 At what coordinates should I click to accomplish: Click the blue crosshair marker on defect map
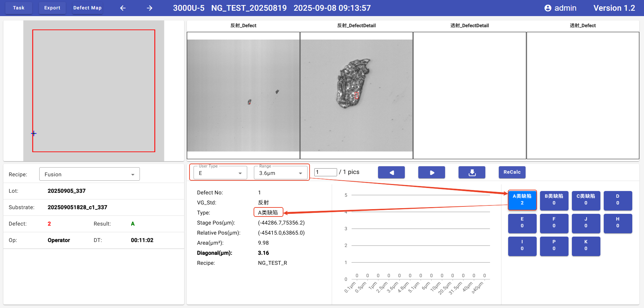pos(34,133)
